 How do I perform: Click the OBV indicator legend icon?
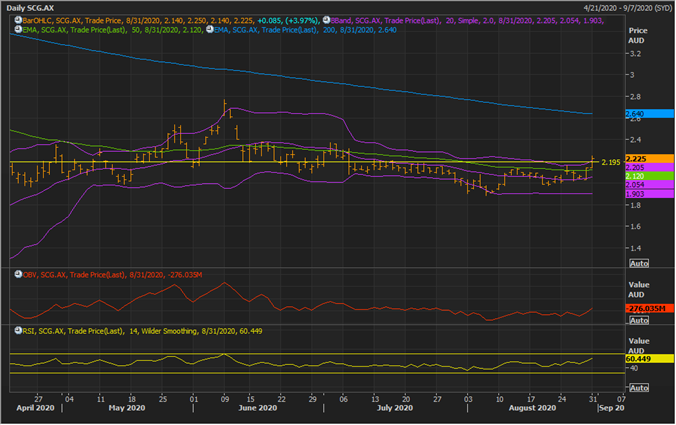pos(18,274)
